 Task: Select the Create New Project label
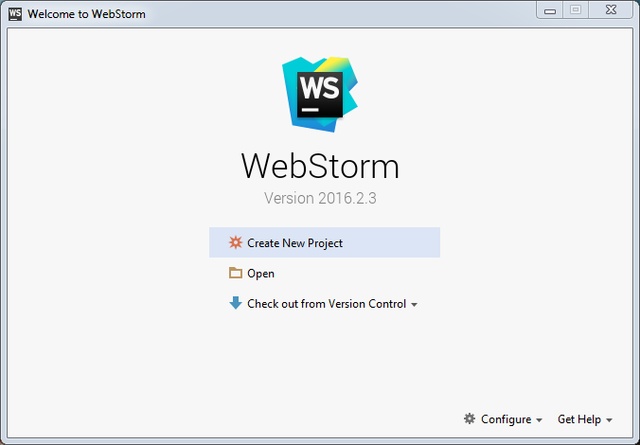click(295, 243)
